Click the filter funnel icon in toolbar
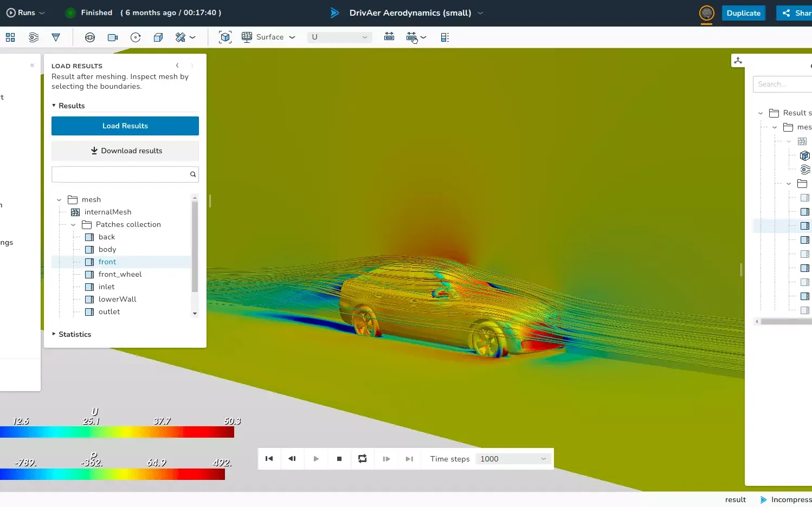This screenshot has height=507, width=812. [x=56, y=37]
